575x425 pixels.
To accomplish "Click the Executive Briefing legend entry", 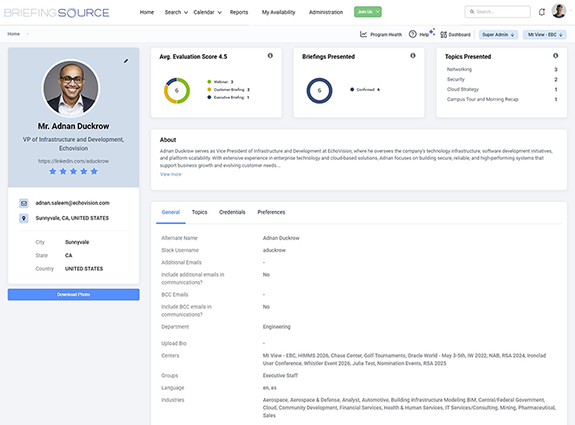I will pyautogui.click(x=228, y=97).
